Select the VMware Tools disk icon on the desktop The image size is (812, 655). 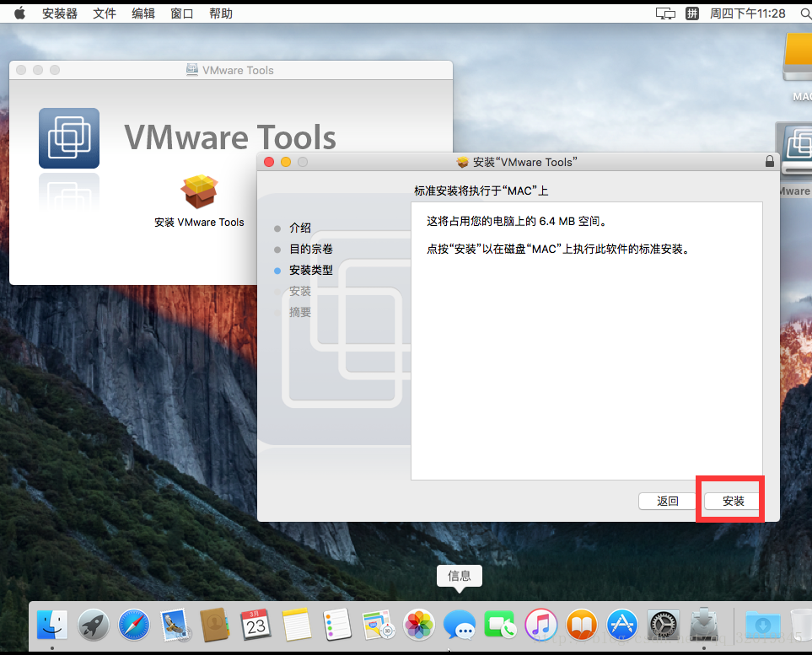pyautogui.click(x=795, y=150)
